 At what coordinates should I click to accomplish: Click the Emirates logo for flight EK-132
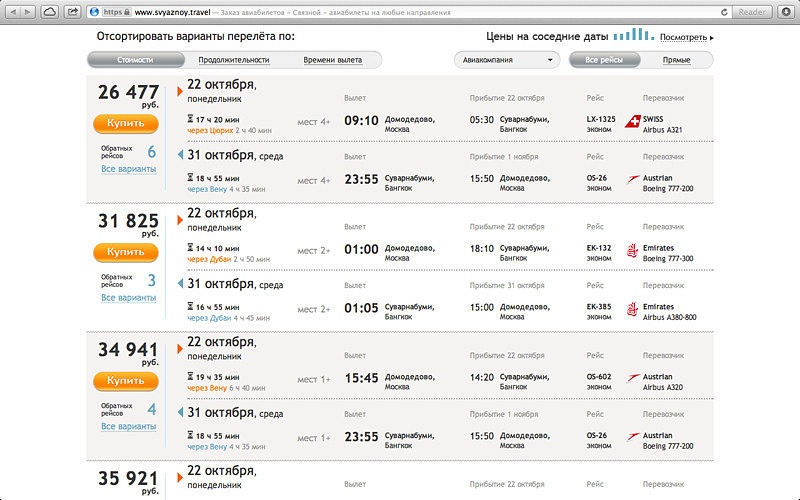click(632, 250)
